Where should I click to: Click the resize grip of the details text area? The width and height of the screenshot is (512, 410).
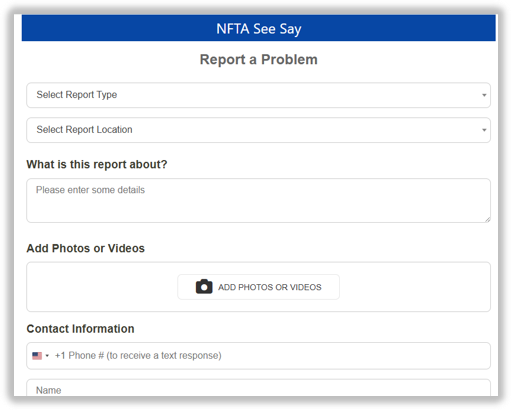tap(487, 219)
